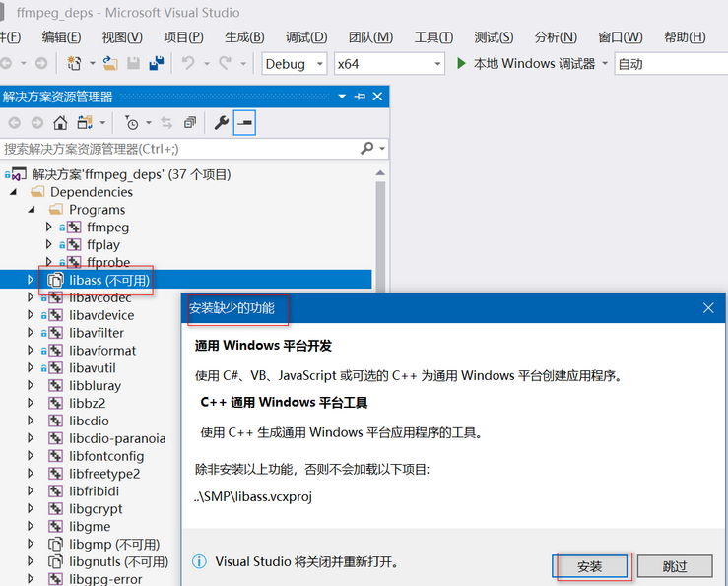This screenshot has height=586, width=728.
Task: Open the view switch dropdown arrow
Action: coord(102,123)
